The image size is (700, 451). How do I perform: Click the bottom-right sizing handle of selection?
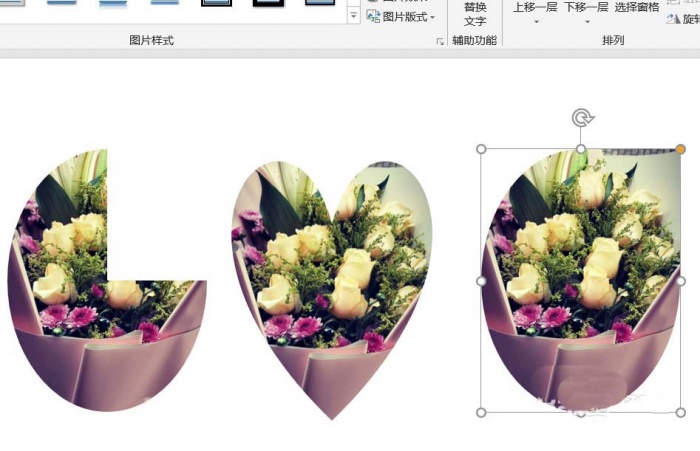pyautogui.click(x=681, y=413)
